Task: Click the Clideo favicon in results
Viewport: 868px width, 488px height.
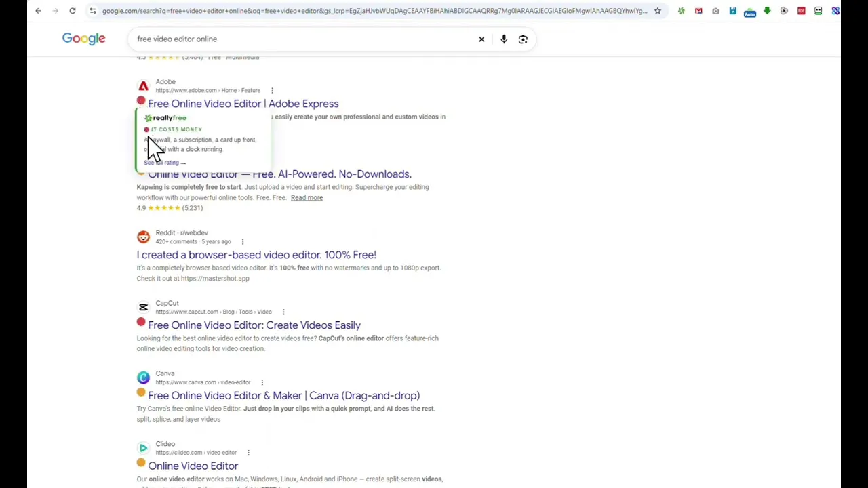Action: point(143,448)
